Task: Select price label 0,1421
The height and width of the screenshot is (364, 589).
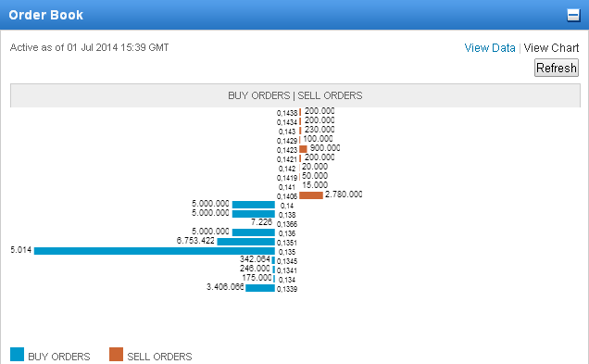Action: coord(287,159)
